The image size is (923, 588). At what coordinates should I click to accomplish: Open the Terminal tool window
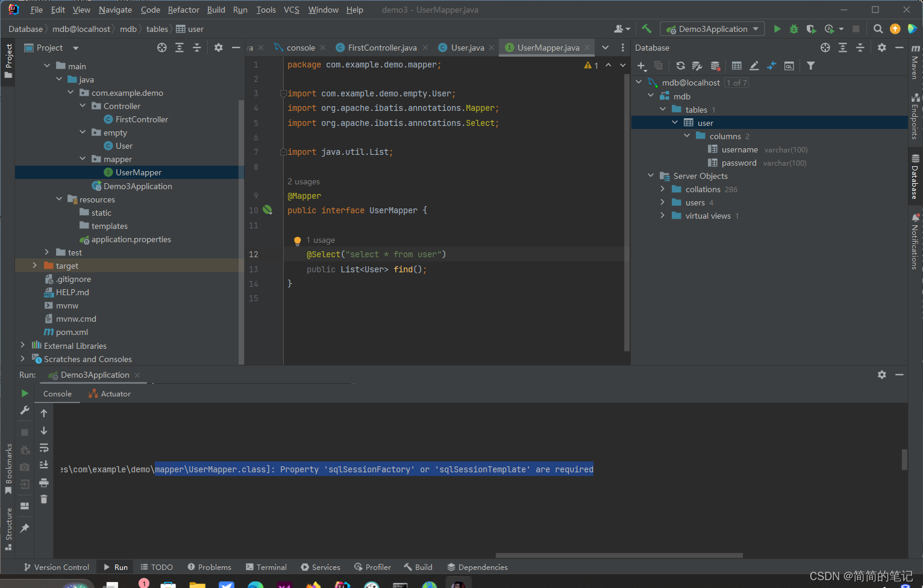point(266,567)
